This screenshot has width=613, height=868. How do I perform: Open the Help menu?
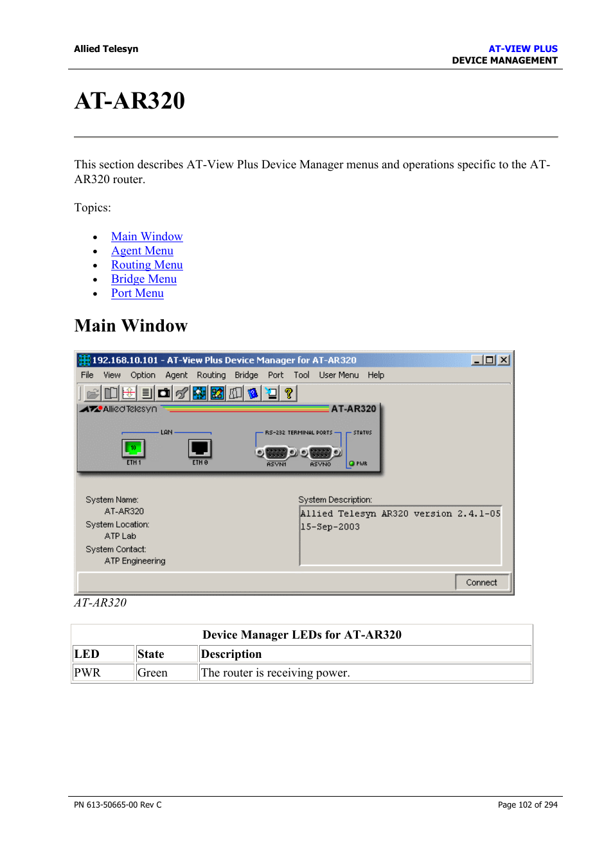click(x=376, y=375)
